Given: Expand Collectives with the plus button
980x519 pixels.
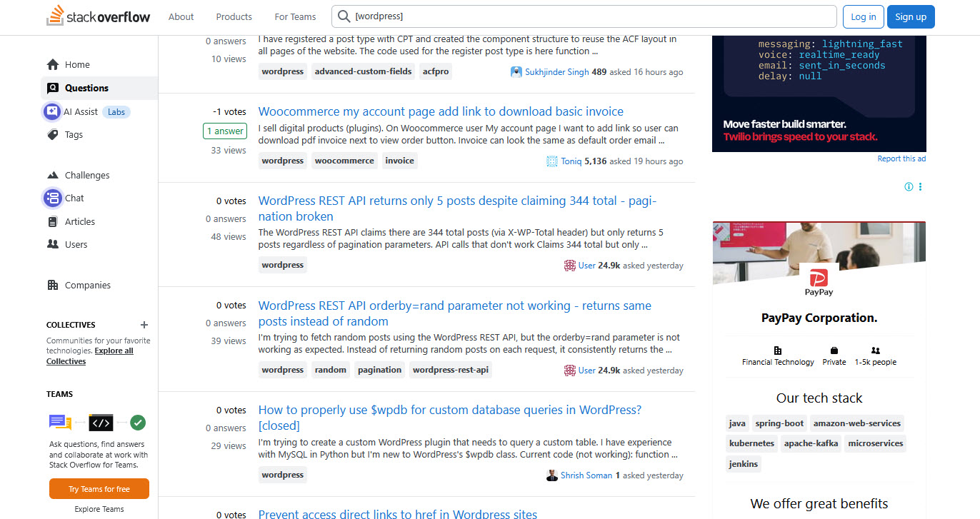Looking at the screenshot, I should pos(144,325).
